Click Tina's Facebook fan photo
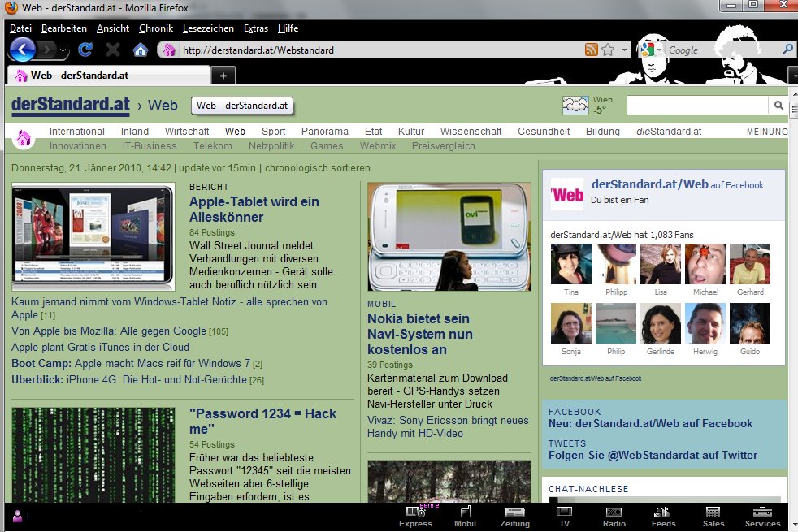 [x=571, y=264]
